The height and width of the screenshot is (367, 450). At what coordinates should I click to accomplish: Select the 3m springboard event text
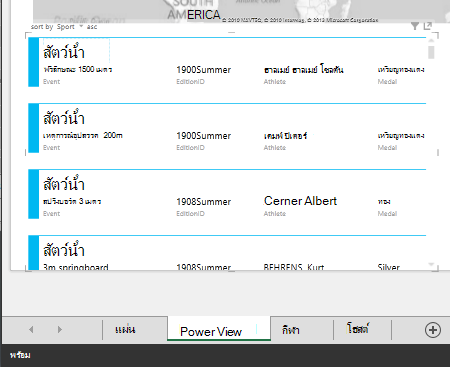point(76,267)
